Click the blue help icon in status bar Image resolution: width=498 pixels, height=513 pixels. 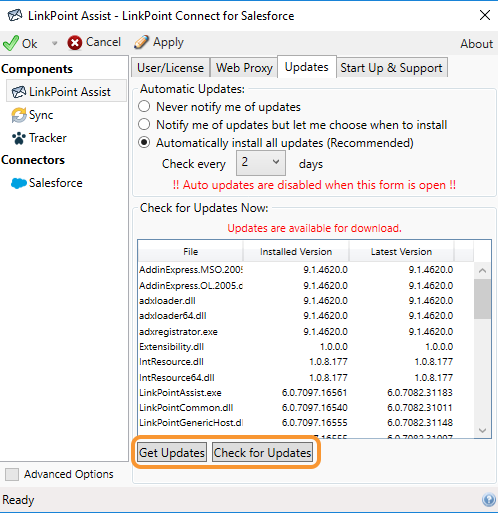(x=489, y=500)
